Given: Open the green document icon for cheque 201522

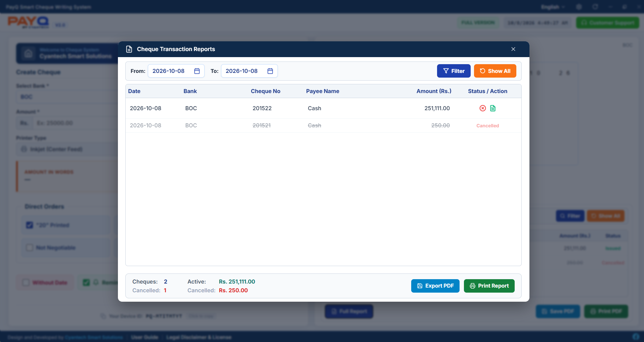Looking at the screenshot, I should (493, 108).
